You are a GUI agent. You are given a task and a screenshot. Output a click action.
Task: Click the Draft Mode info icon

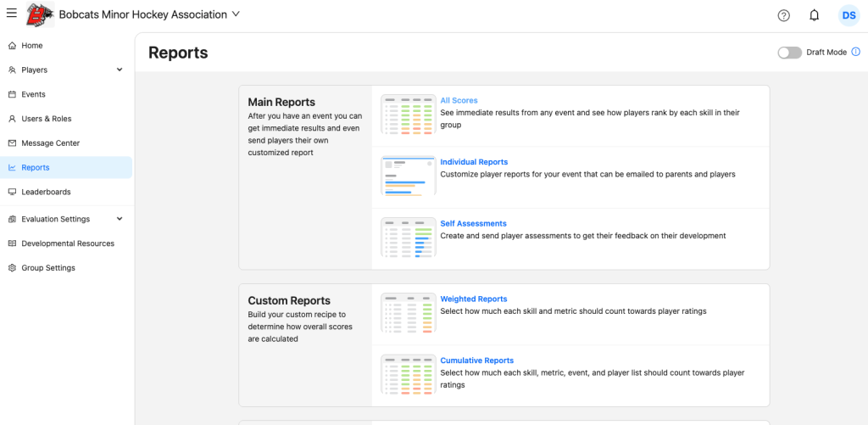[855, 53]
